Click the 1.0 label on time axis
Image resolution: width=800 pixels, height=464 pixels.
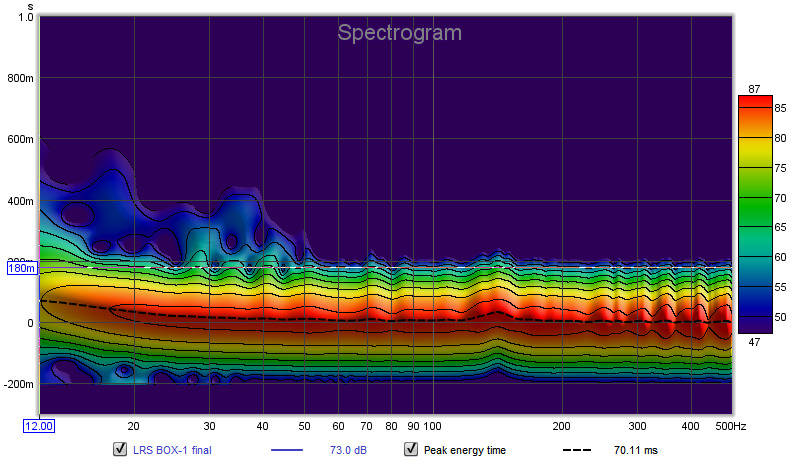pos(24,18)
